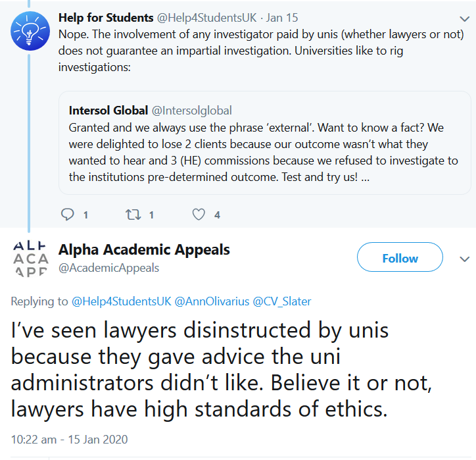The height and width of the screenshot is (460, 476).
Task: Open the Alpha Academic Appeals display name
Action: tap(144, 250)
